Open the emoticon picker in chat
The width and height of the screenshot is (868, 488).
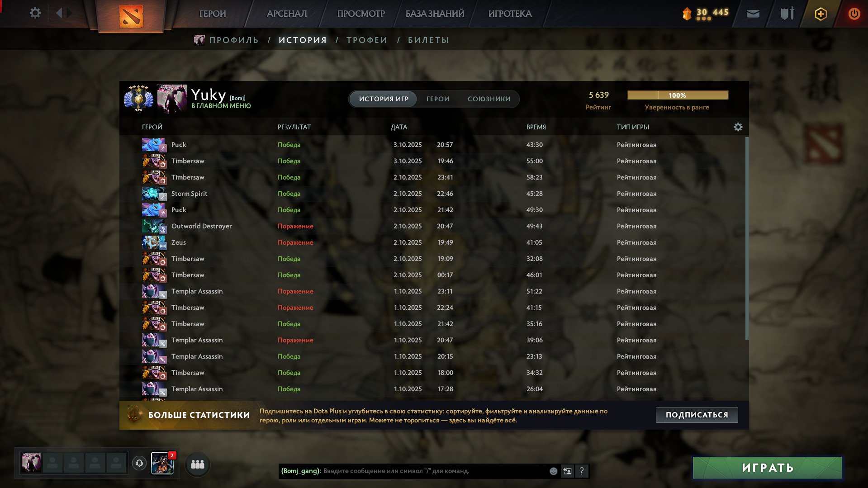click(x=553, y=471)
